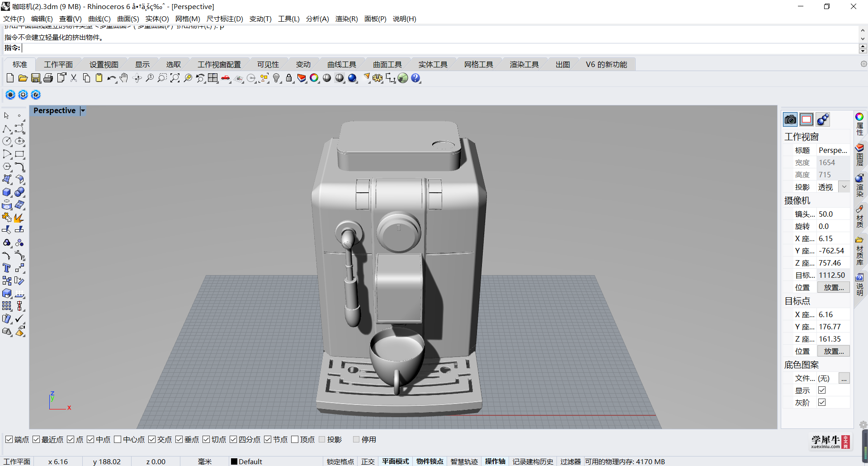The image size is (868, 466).
Task: Select the Polyline tool in the left toolbar
Action: [x=7, y=129]
